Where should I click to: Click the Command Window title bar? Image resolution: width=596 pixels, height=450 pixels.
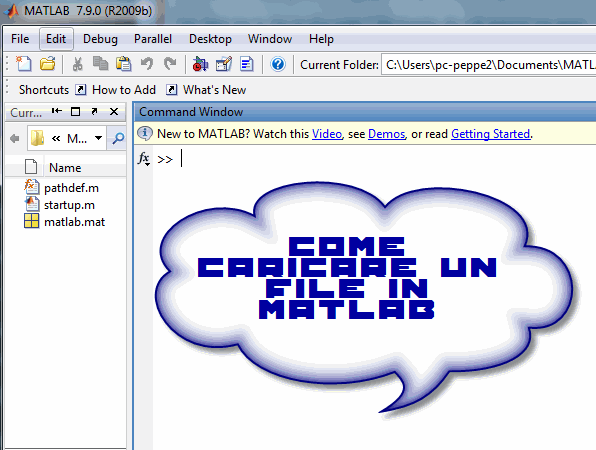click(366, 112)
